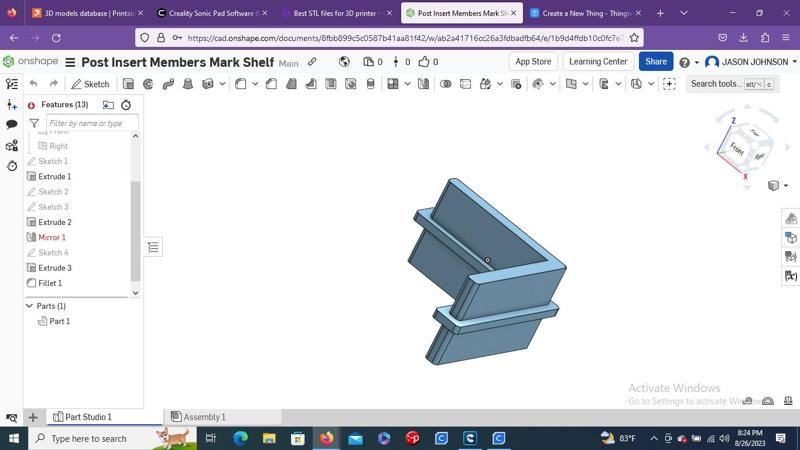The width and height of the screenshot is (800, 450).
Task: Select the Revolve tool
Action: click(148, 84)
